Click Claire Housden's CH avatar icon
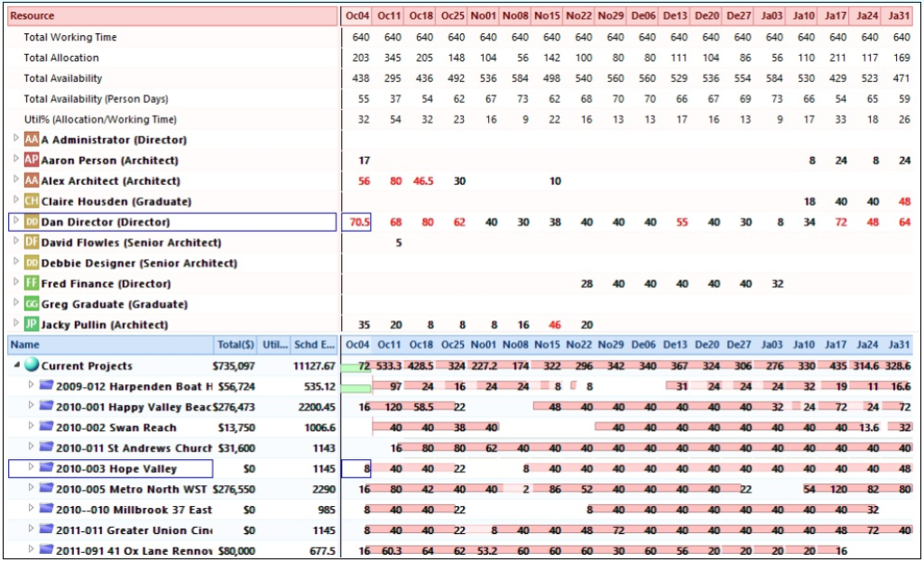The height and width of the screenshot is (562, 924). 32,201
